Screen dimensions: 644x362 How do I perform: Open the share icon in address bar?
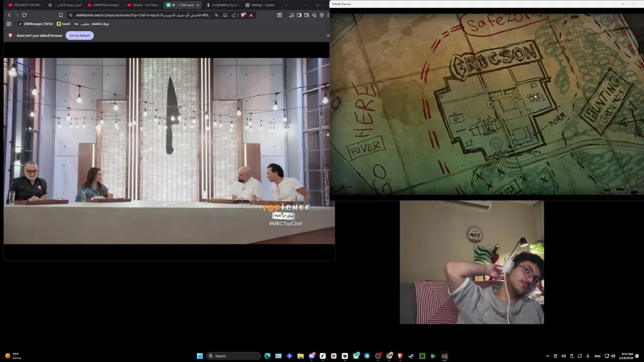point(233,15)
